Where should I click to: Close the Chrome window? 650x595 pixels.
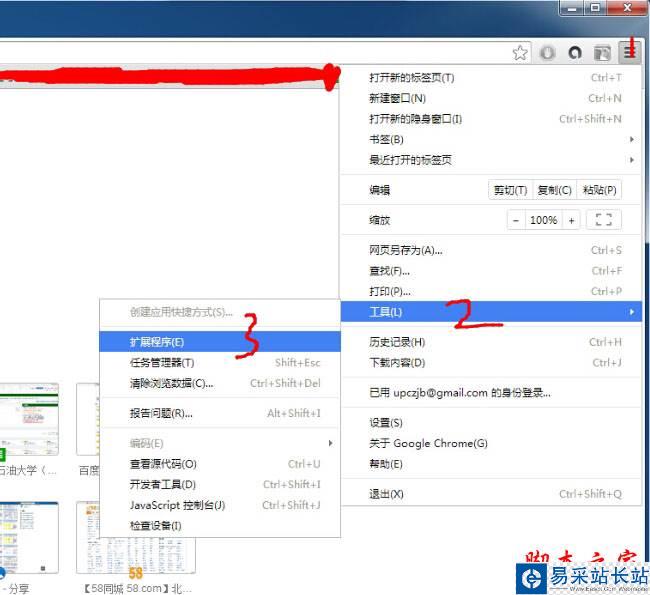point(627,7)
